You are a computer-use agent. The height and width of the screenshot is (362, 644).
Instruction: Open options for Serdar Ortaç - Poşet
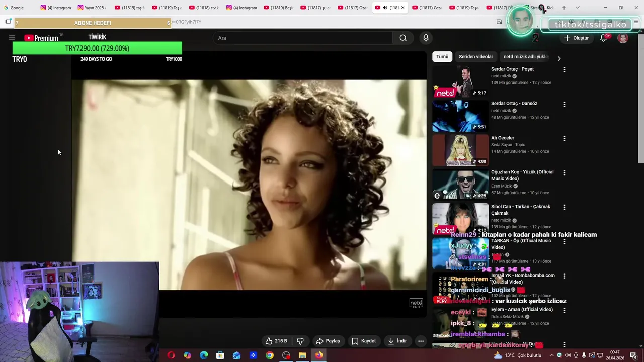pos(564,70)
